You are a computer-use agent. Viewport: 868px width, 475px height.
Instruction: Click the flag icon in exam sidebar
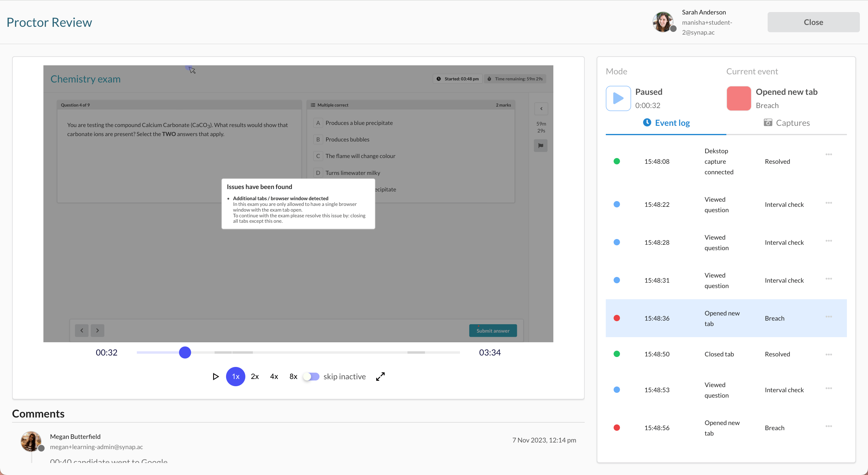coord(540,146)
